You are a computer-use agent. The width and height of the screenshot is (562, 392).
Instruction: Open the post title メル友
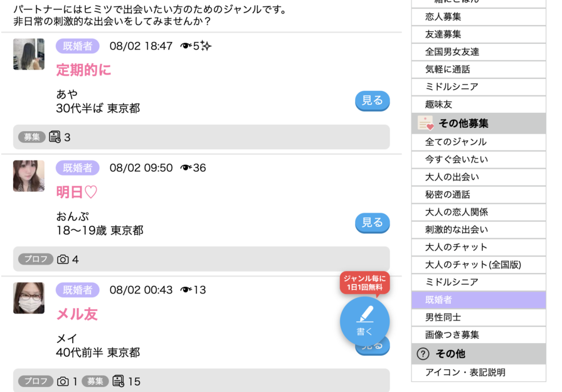click(x=77, y=314)
